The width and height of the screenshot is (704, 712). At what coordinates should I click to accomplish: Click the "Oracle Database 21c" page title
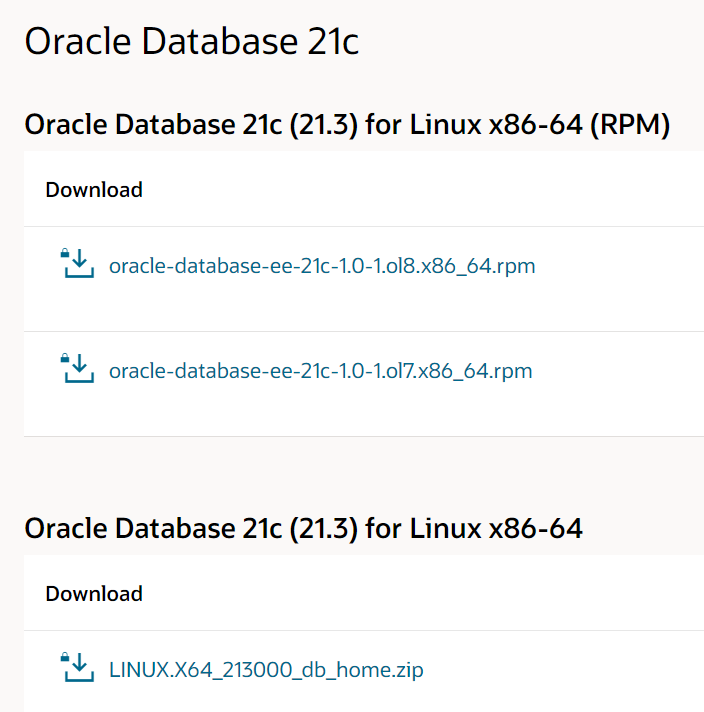(191, 42)
